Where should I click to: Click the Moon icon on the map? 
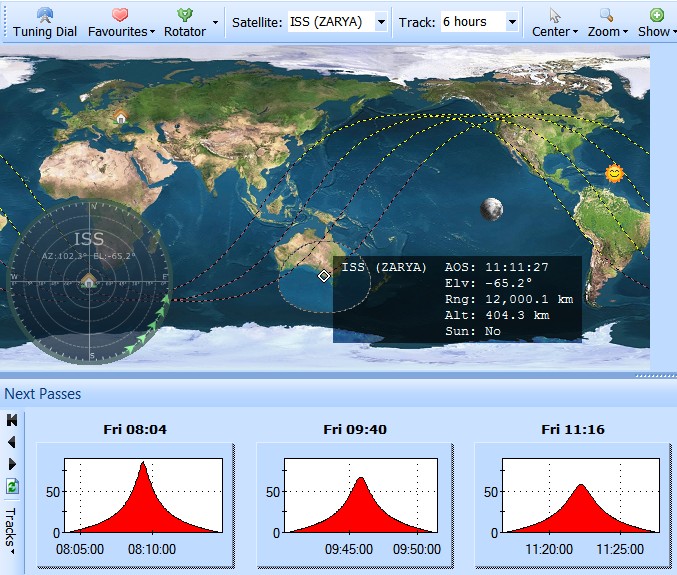pos(491,209)
